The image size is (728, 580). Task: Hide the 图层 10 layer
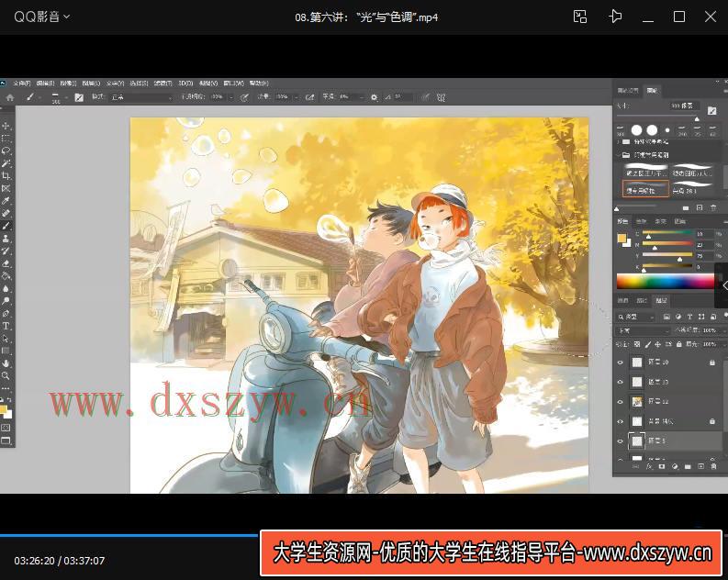[621, 362]
